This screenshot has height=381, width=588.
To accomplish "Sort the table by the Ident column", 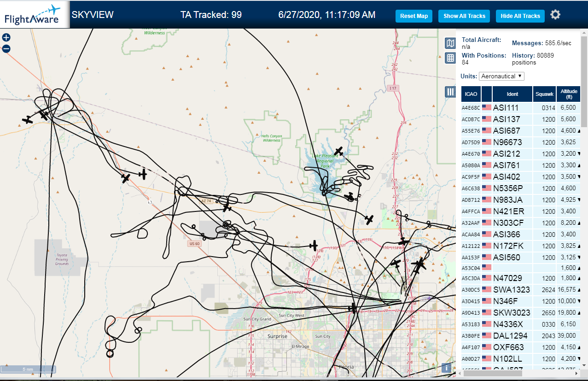I will click(x=512, y=94).
